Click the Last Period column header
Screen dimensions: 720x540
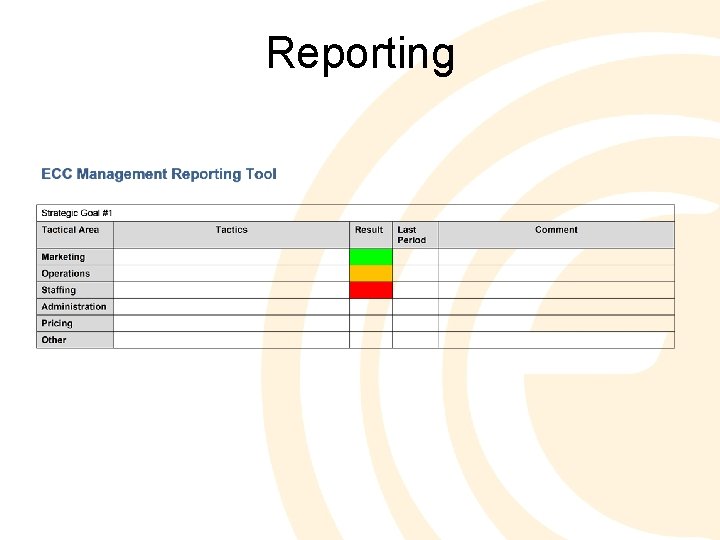click(416, 235)
